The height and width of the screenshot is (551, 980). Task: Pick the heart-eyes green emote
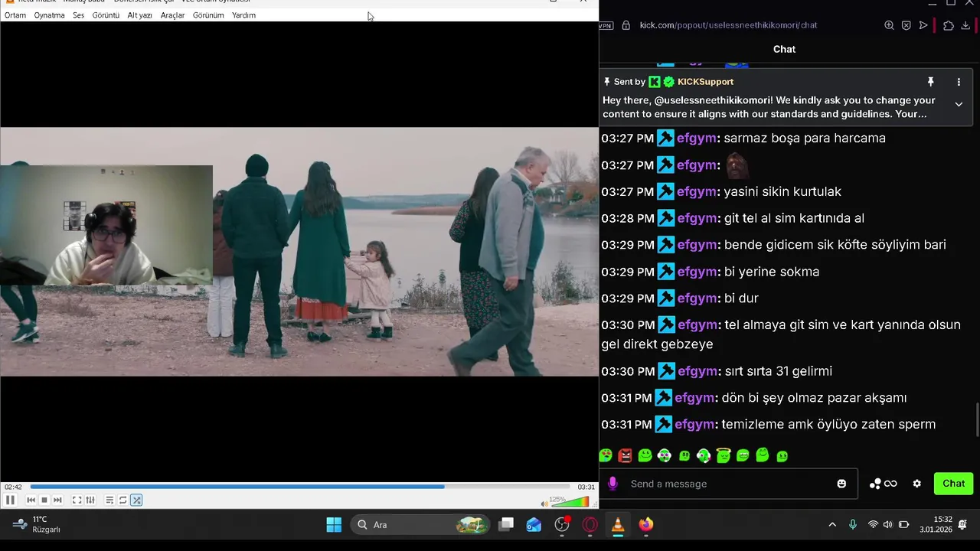point(606,455)
